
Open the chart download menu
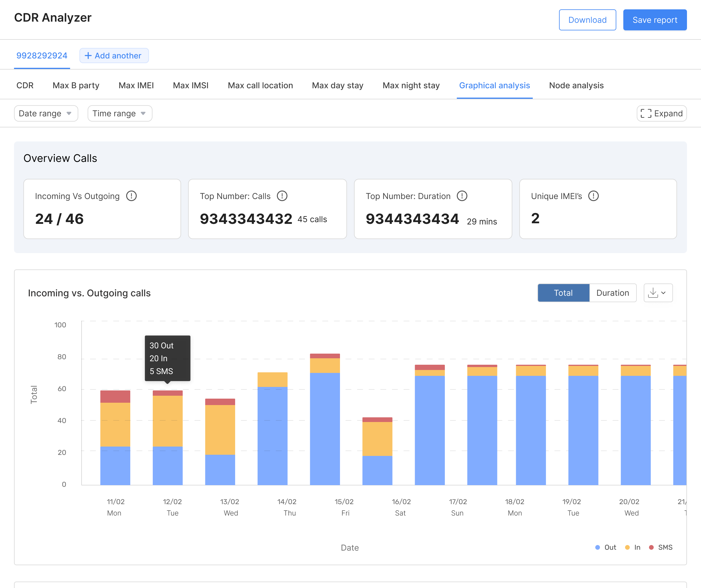click(x=658, y=293)
